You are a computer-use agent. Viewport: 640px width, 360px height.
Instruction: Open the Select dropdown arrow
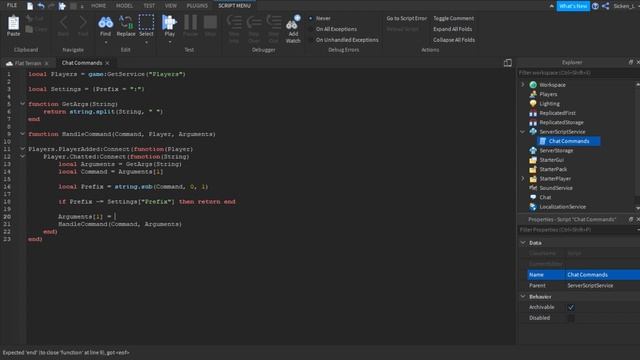[x=146, y=42]
